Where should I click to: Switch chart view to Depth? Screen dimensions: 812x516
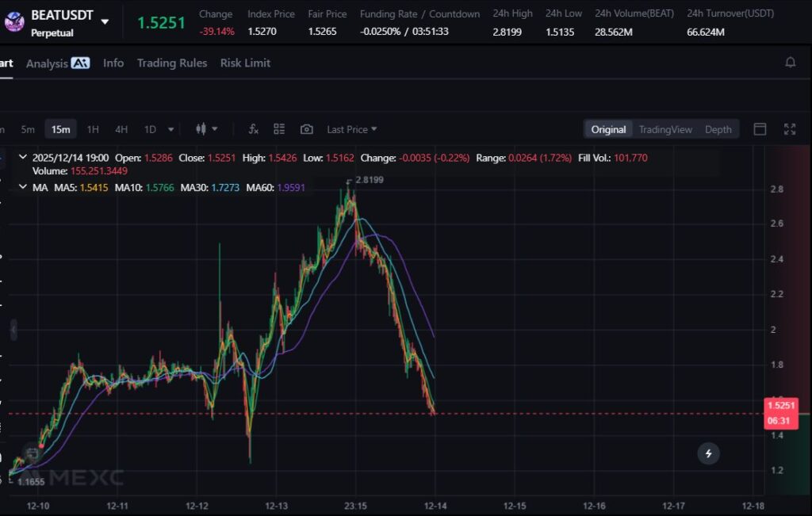(x=718, y=129)
